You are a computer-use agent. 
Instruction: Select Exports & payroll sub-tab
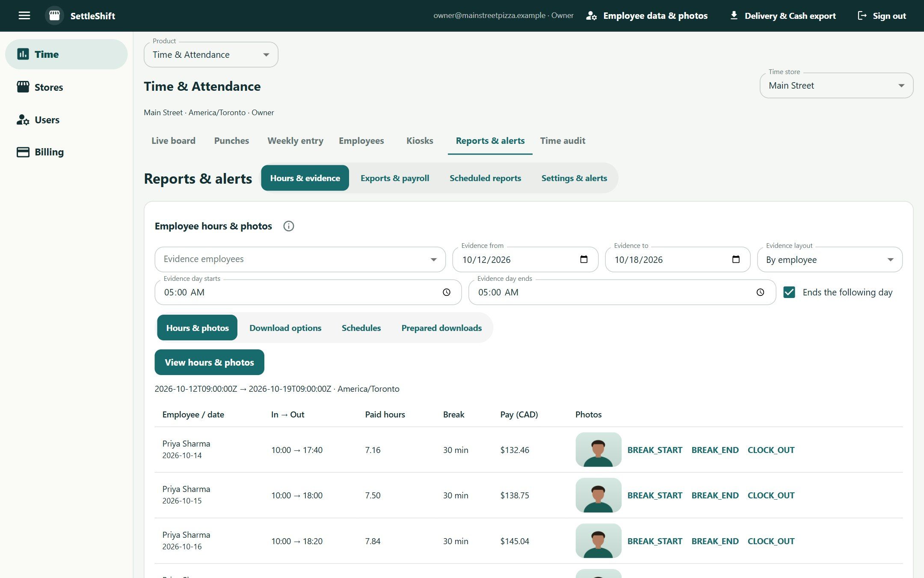tap(395, 178)
